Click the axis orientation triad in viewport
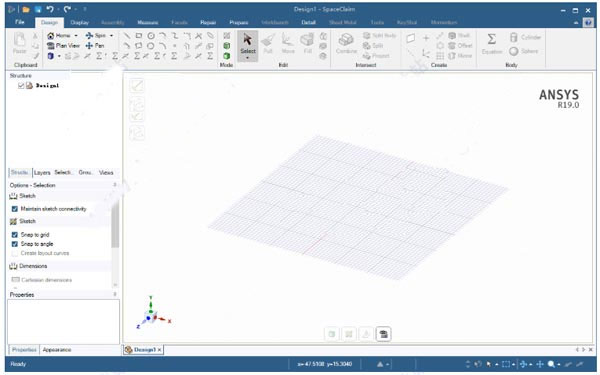This screenshot has width=600, height=375. point(153,313)
